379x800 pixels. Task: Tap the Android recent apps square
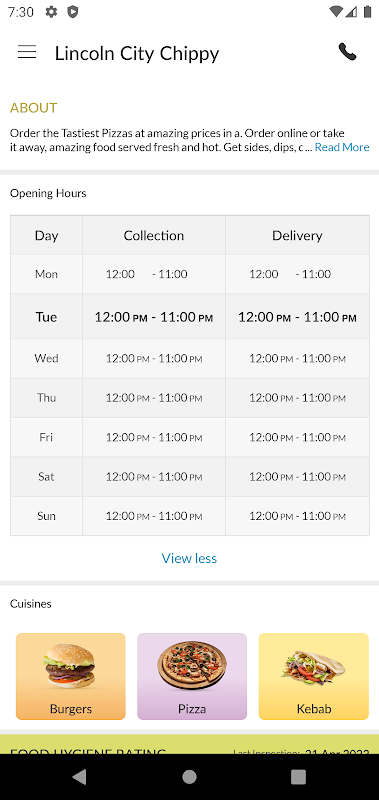point(298,777)
